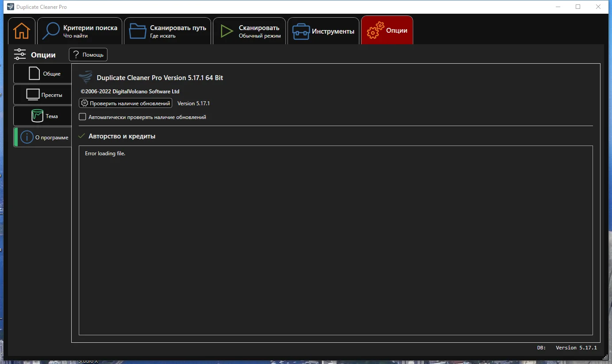Close the Duplicate Cleaner Pro window
The width and height of the screenshot is (612, 364).
(x=598, y=7)
